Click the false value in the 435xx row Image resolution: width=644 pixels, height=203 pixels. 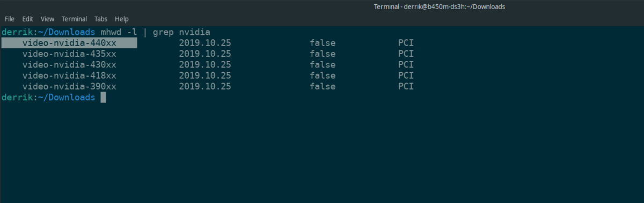click(x=323, y=54)
